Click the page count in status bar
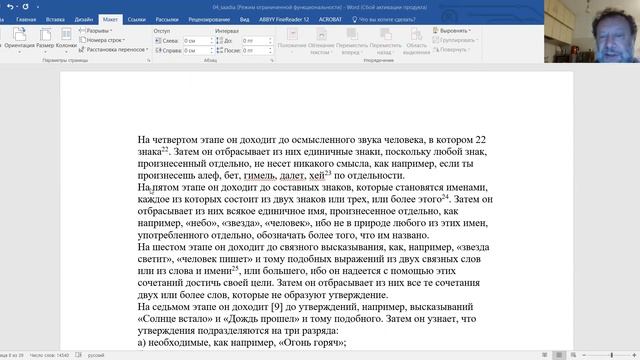640x360 pixels. 11,356
